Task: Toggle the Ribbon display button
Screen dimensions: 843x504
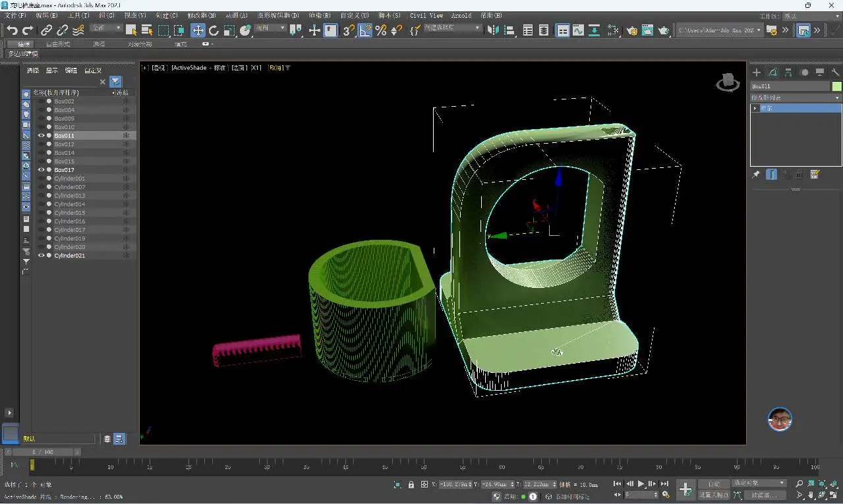Action: pyautogui.click(x=562, y=30)
